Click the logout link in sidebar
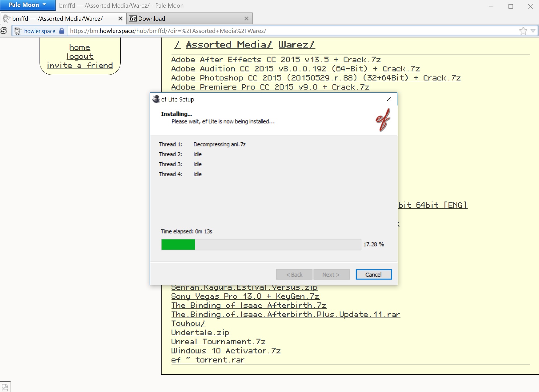The image size is (539, 392). click(80, 56)
